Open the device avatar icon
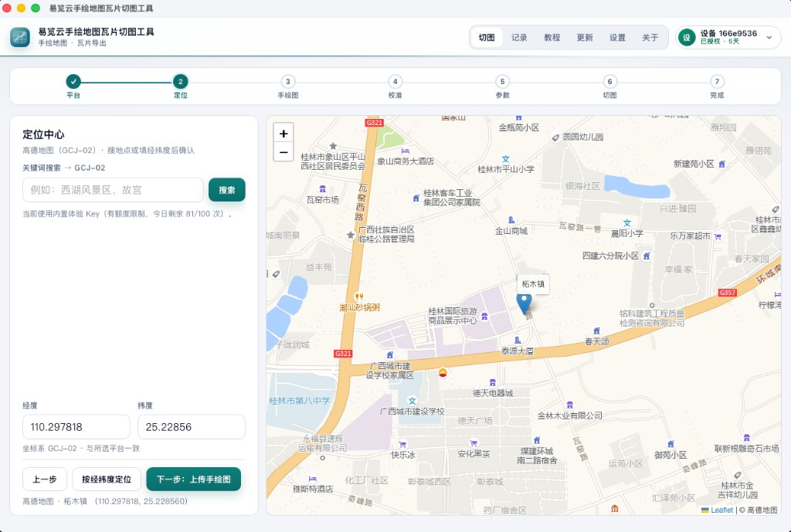This screenshot has height=532, width=791. tap(687, 37)
